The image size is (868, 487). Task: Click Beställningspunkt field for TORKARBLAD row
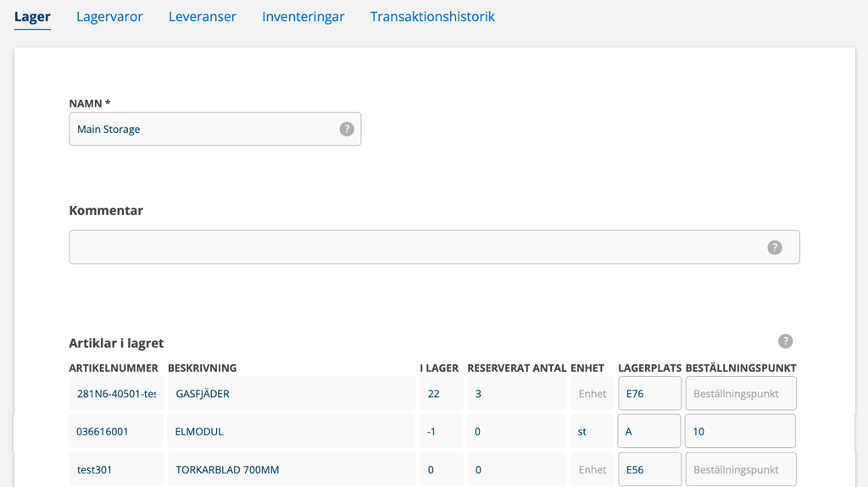(740, 469)
